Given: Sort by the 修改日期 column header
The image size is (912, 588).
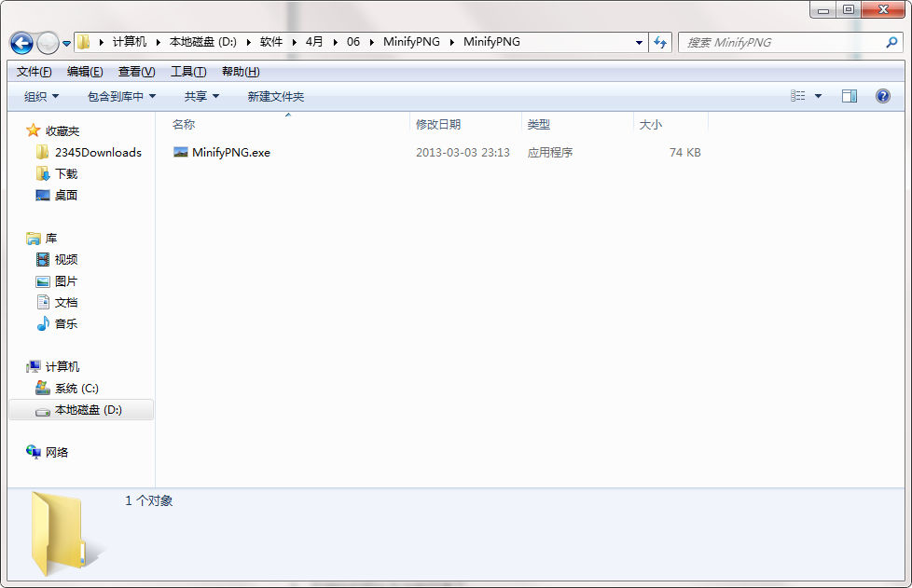Looking at the screenshot, I should [438, 124].
